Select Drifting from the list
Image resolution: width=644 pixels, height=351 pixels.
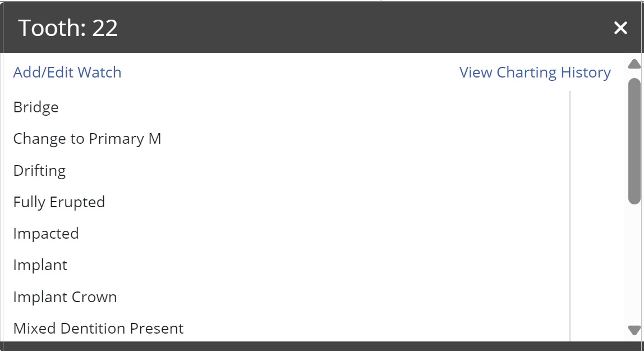click(x=39, y=170)
